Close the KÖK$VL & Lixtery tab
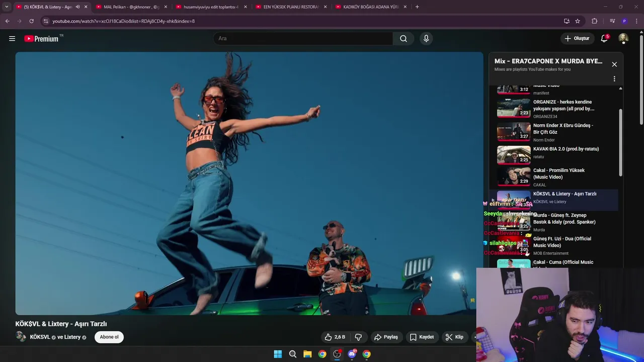 86,7
